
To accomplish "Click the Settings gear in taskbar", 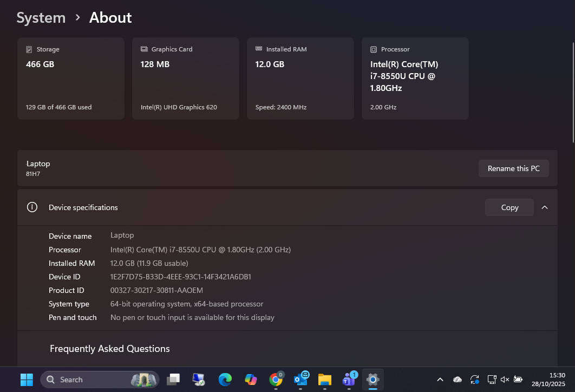I will [373, 380].
